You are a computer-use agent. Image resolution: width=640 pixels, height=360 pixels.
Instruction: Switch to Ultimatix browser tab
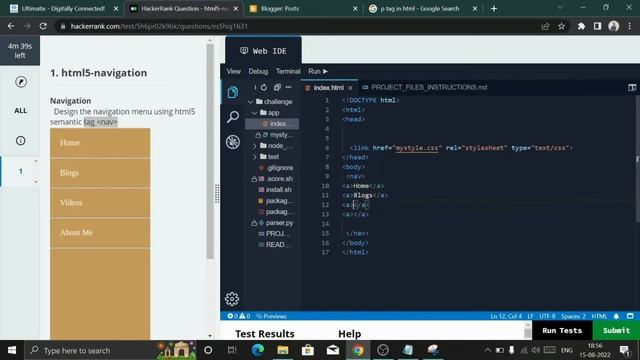pos(63,9)
